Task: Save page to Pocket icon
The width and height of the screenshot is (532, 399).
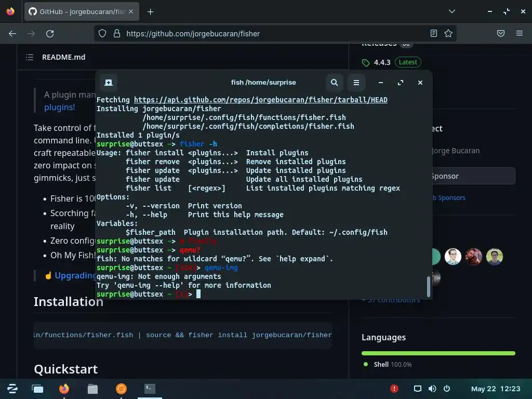Action: (x=500, y=33)
